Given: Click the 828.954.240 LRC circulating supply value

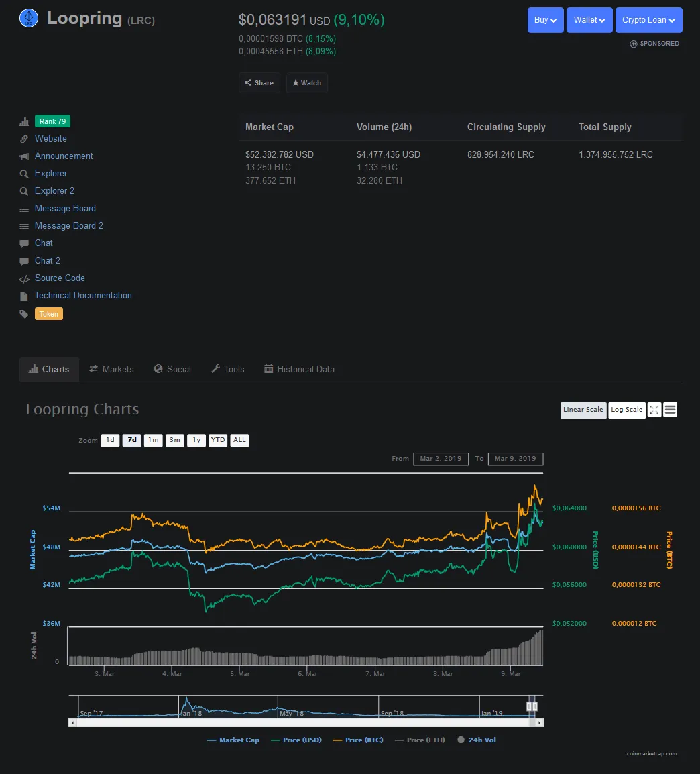Looking at the screenshot, I should pos(501,154).
